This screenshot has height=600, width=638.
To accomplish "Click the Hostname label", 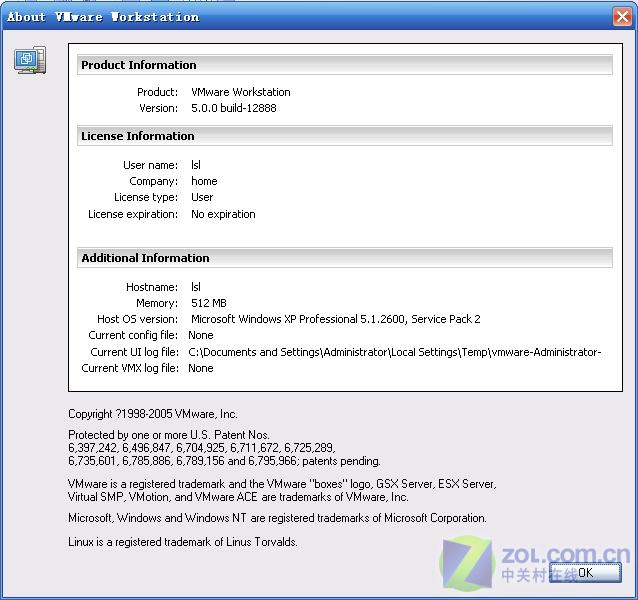I will 152,287.
